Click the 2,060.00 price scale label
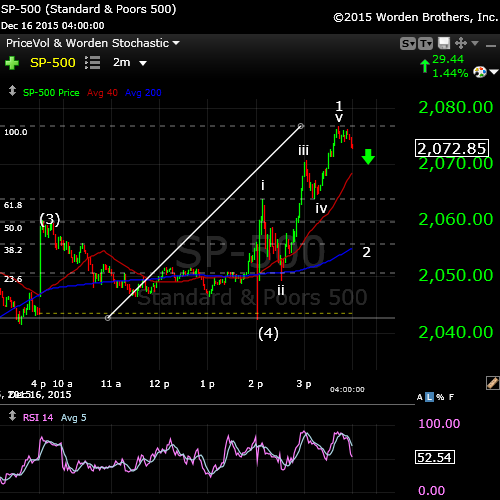 point(456,219)
